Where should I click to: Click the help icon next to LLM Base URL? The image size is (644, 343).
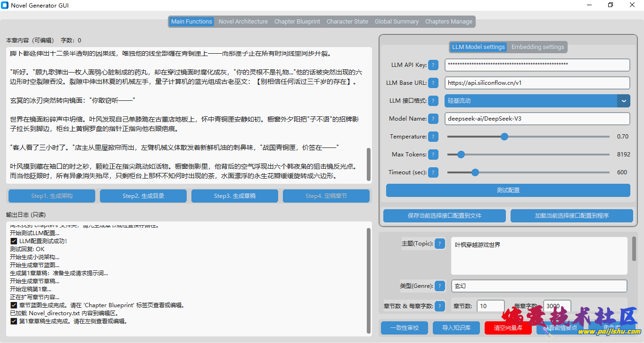pos(433,83)
